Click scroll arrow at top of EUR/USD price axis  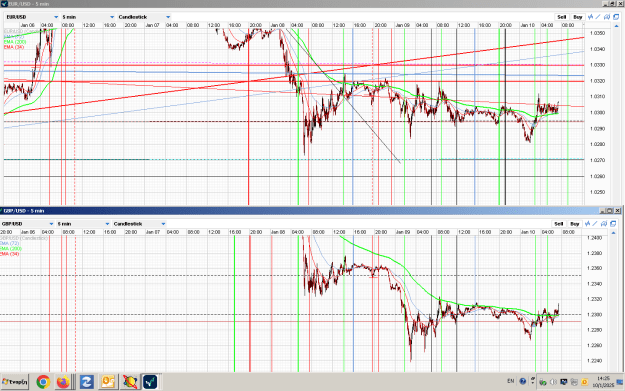tap(617, 26)
